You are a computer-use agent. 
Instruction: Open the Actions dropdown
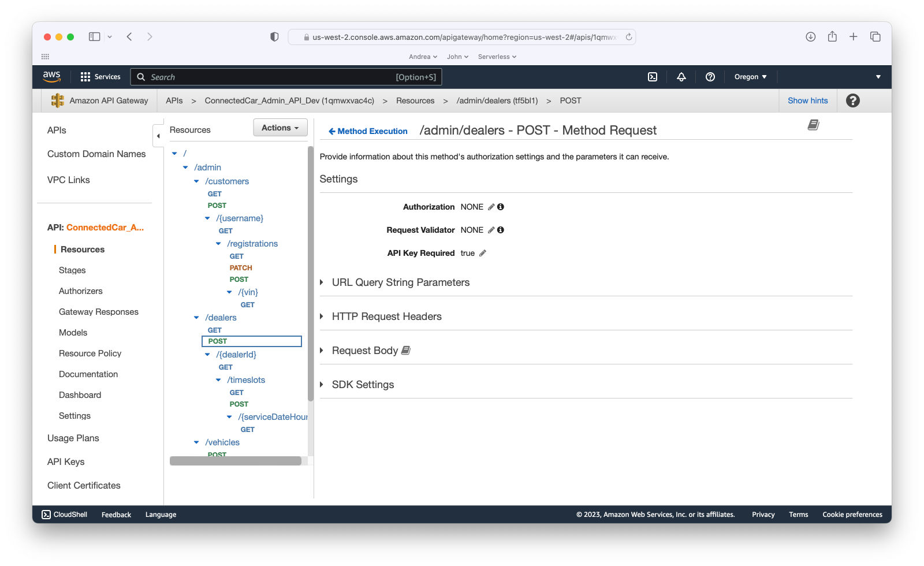coord(280,128)
